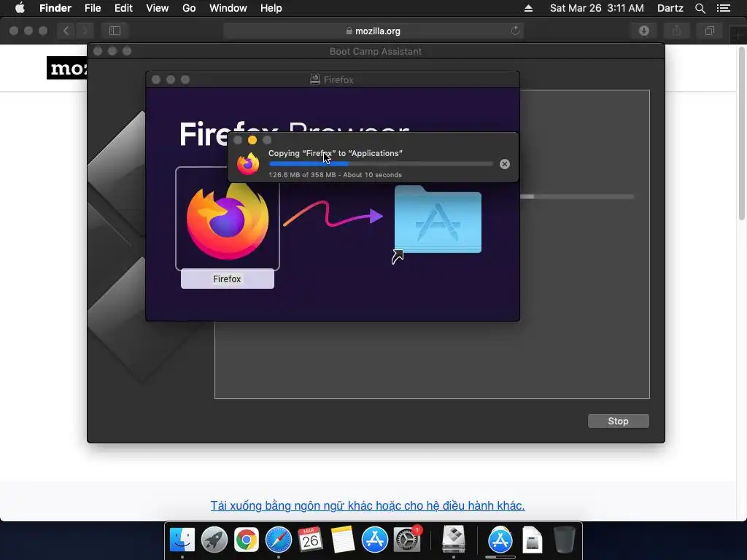This screenshot has width=747, height=560.
Task: Click the Boot Camp Assistant progress bar
Action: point(576,196)
